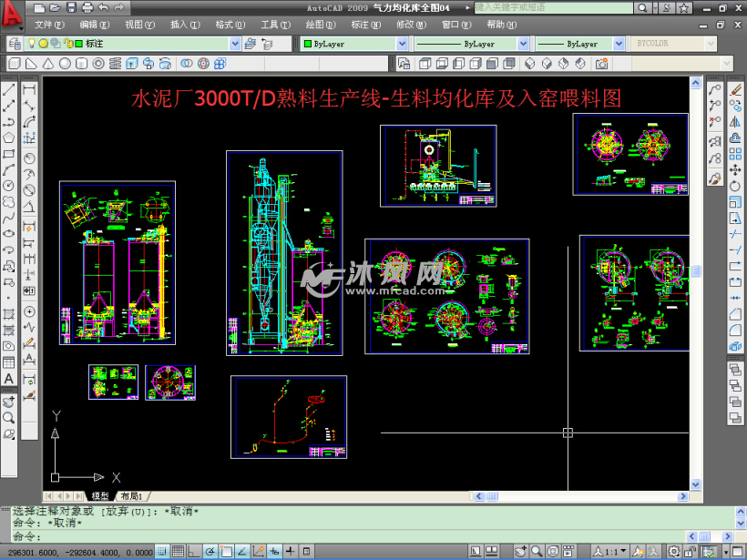This screenshot has height=560, width=747.
Task: Undo the last action with the arrow icon
Action: point(103,7)
